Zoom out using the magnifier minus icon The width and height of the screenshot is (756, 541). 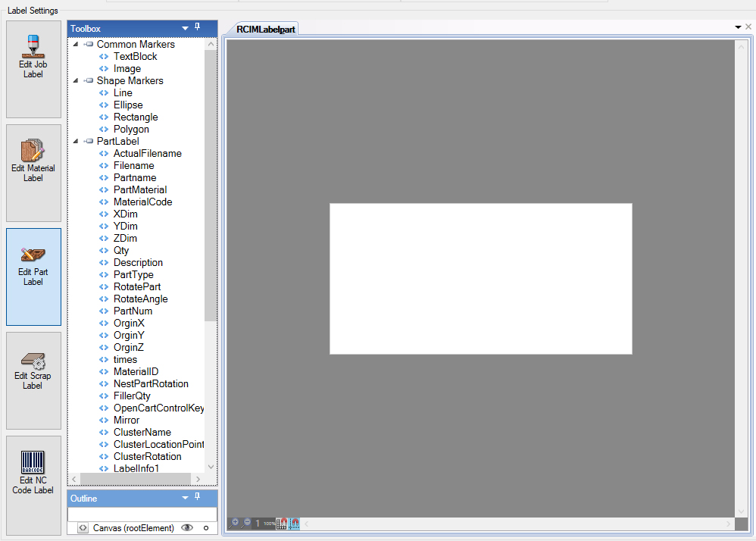tap(245, 522)
